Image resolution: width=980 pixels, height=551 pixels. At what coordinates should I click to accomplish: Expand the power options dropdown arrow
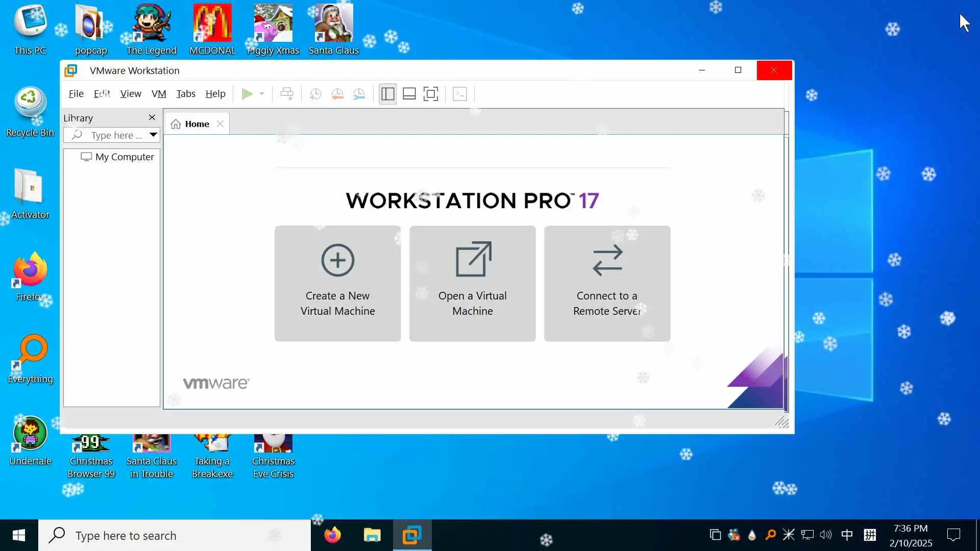click(262, 94)
